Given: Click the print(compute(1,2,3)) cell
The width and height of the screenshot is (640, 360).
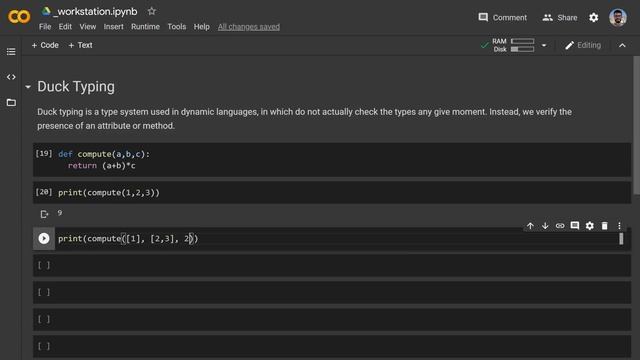Looking at the screenshot, I should 332,192.
